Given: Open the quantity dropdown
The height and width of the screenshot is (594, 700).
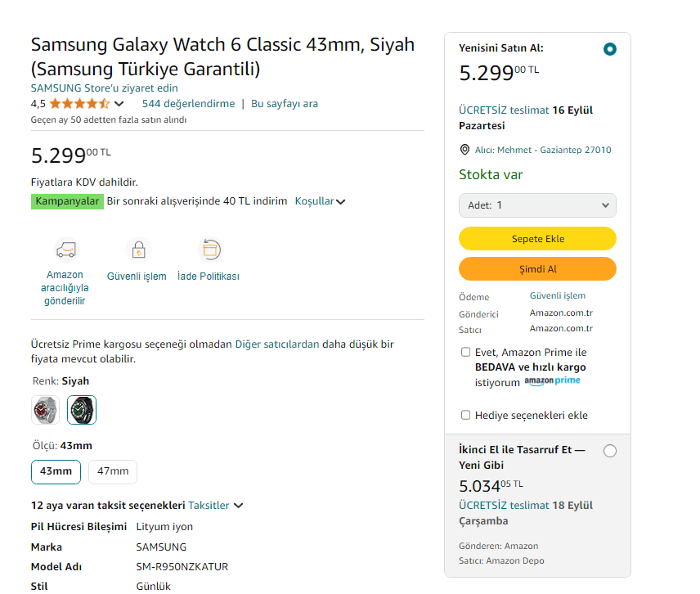Looking at the screenshot, I should coord(537,205).
